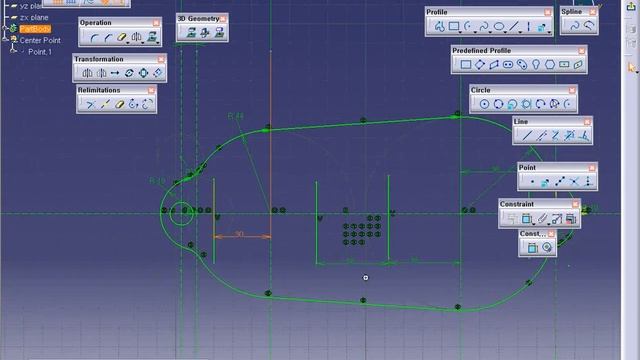Select Circle Using Coordinates icon
Image resolution: width=640 pixels, height=360 pixels.
[512, 104]
